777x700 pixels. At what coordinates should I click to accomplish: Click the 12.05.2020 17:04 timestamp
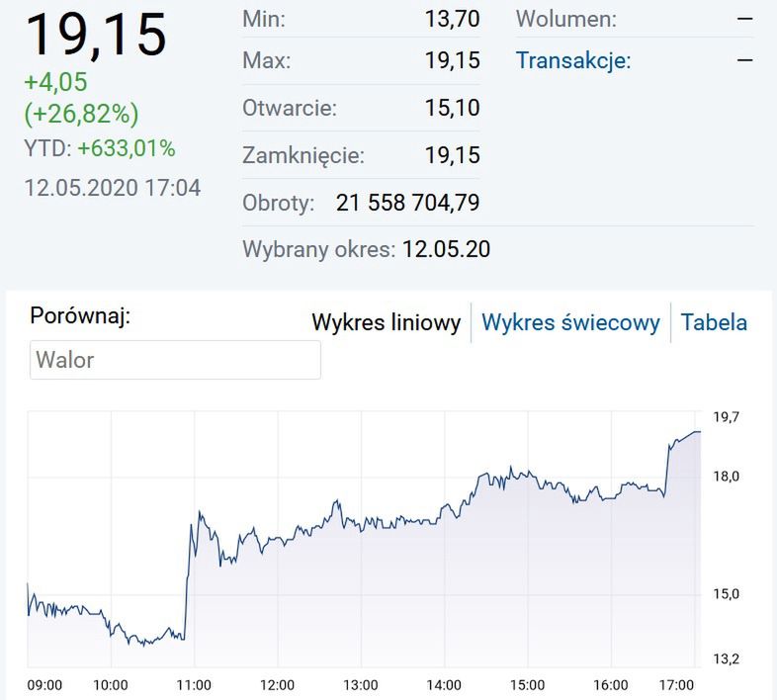112,188
